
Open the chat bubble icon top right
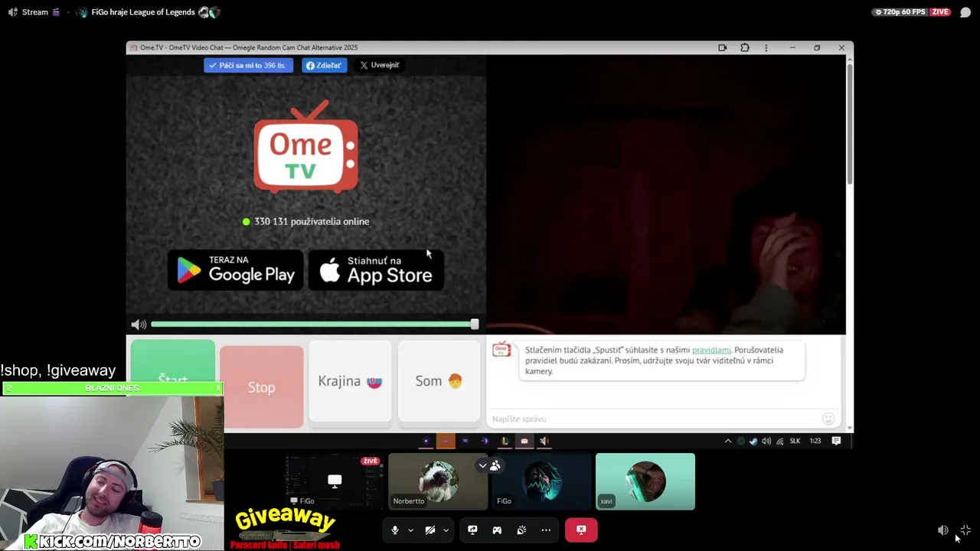(x=965, y=12)
